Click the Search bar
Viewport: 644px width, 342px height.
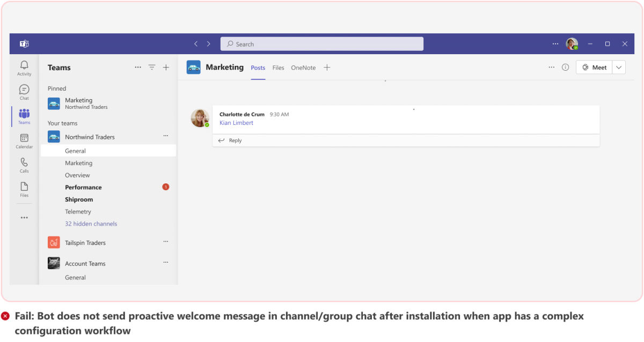tap(321, 43)
